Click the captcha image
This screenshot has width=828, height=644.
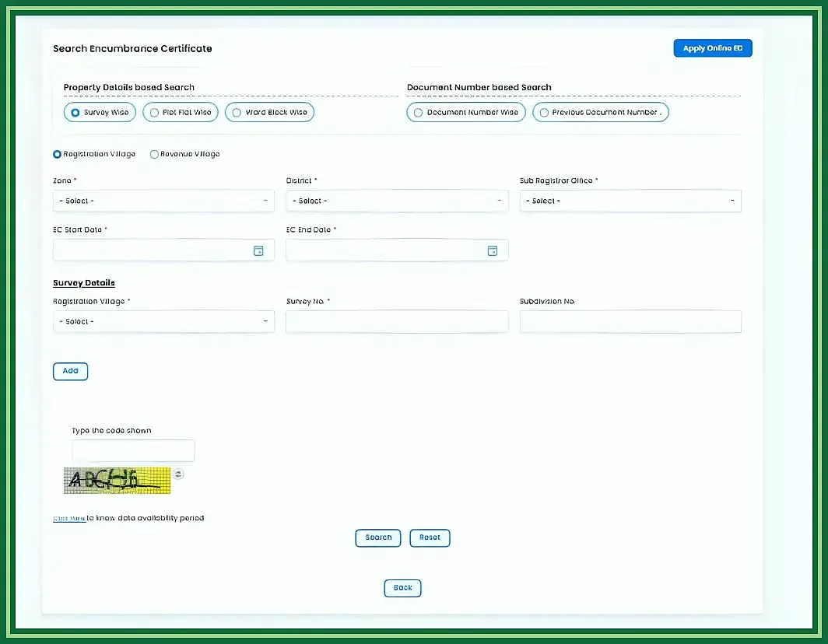tap(118, 481)
